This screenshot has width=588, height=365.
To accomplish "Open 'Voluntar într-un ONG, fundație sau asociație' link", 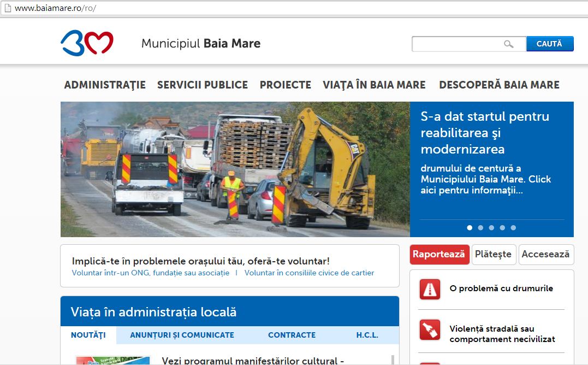I will pyautogui.click(x=150, y=273).
